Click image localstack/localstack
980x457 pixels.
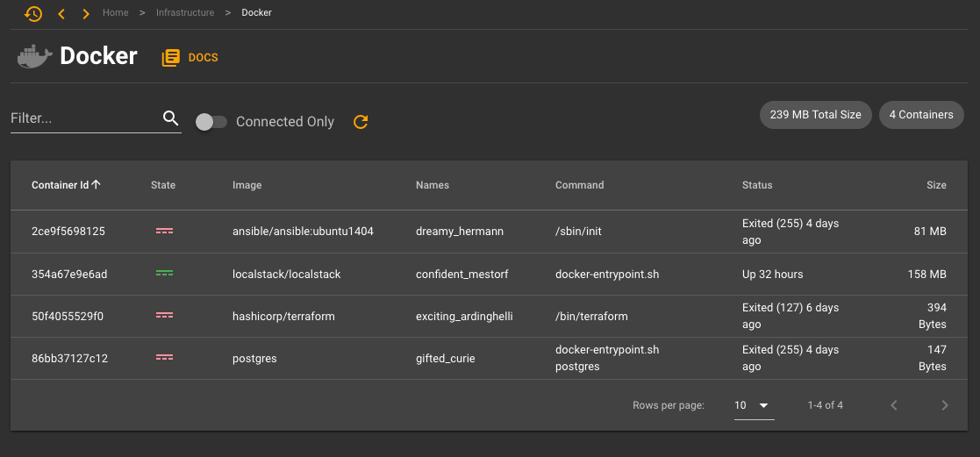point(287,274)
